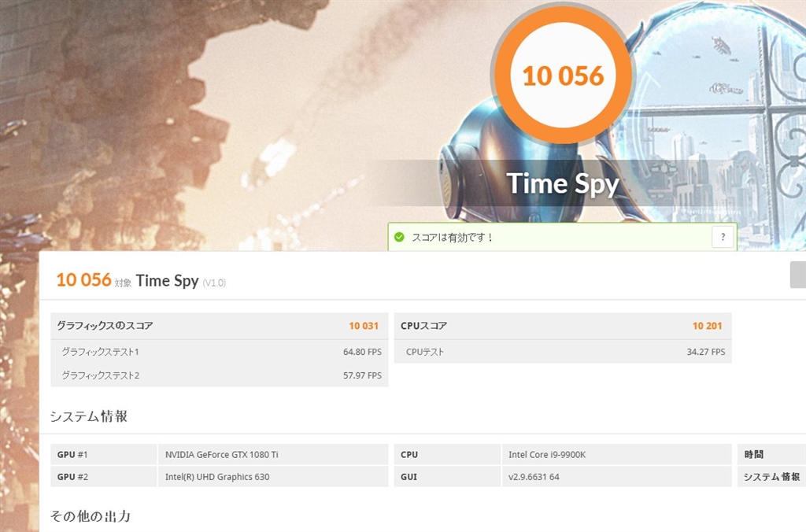This screenshot has width=806, height=532.
Task: Select the グラフィックステスト2 row label
Action: click(100, 375)
